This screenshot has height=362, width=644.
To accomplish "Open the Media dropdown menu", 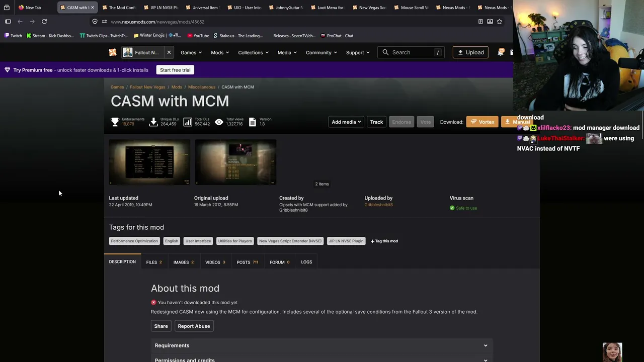I will point(287,52).
